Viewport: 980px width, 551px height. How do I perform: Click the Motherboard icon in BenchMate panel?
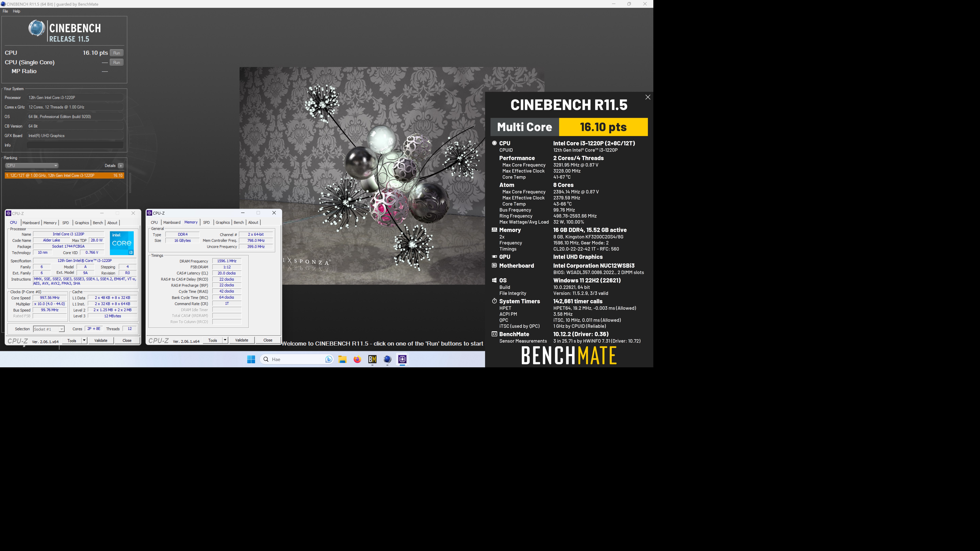(494, 265)
